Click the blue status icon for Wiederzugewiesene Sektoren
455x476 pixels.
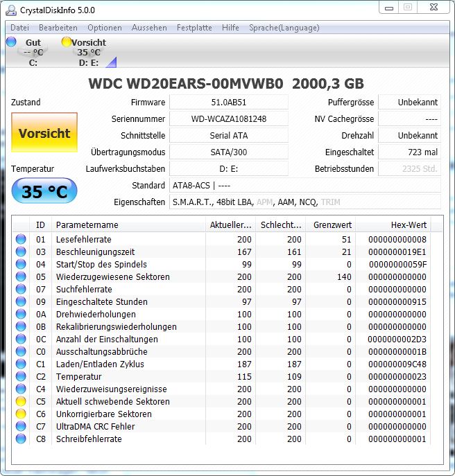21,276
